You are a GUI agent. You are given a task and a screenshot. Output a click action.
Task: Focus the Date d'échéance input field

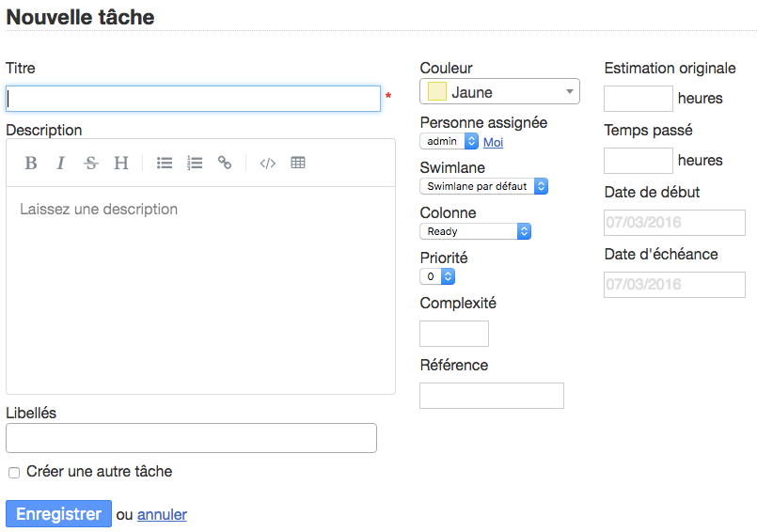pos(674,285)
